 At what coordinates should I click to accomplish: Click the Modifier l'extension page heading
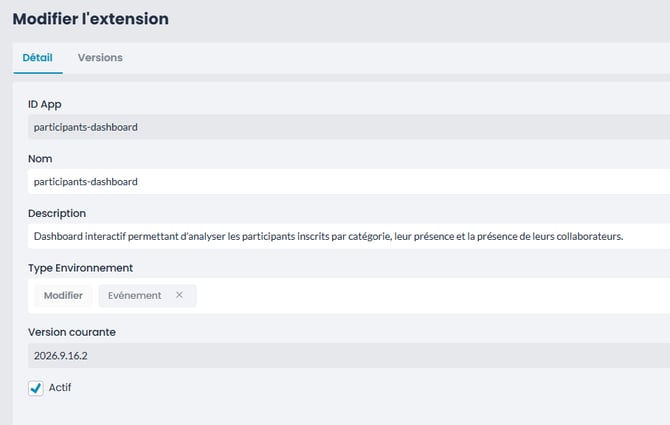coord(91,19)
